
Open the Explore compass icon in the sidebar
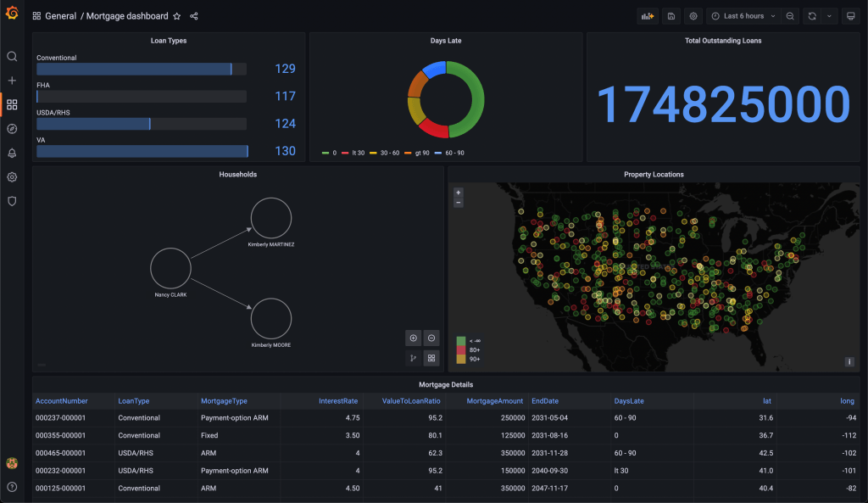pyautogui.click(x=11, y=128)
